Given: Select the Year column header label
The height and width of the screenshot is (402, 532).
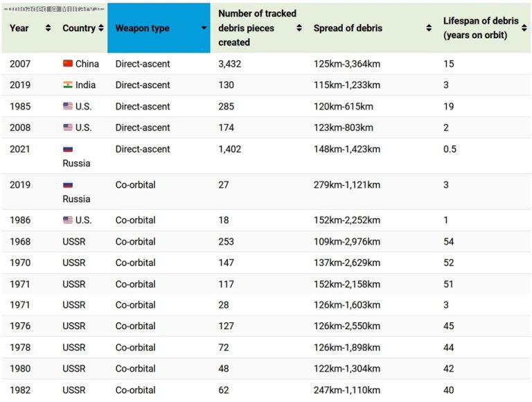Looking at the screenshot, I should point(19,28).
